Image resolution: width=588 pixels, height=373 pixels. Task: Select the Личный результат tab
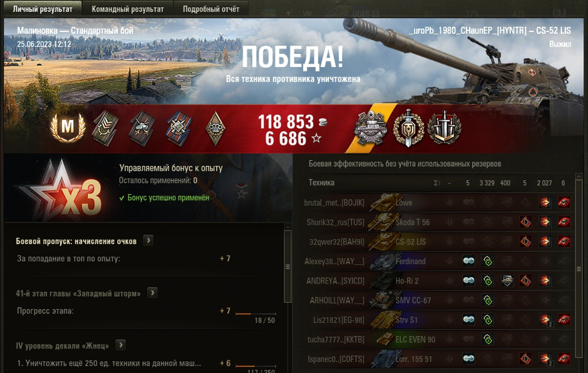(x=43, y=9)
